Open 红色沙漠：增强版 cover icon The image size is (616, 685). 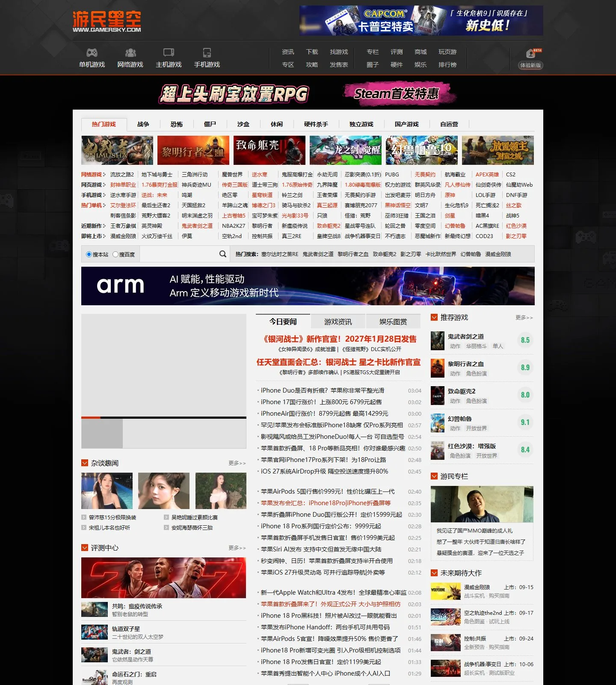[x=438, y=450]
